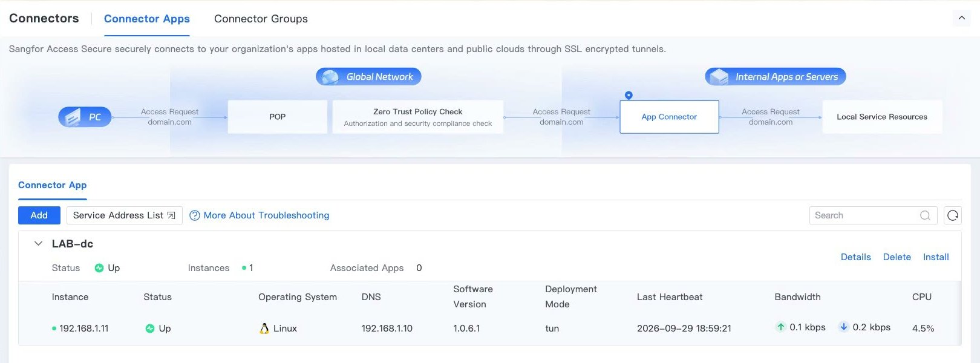Collapse the LAB-dc connector group
The height and width of the screenshot is (363, 980).
click(x=38, y=244)
